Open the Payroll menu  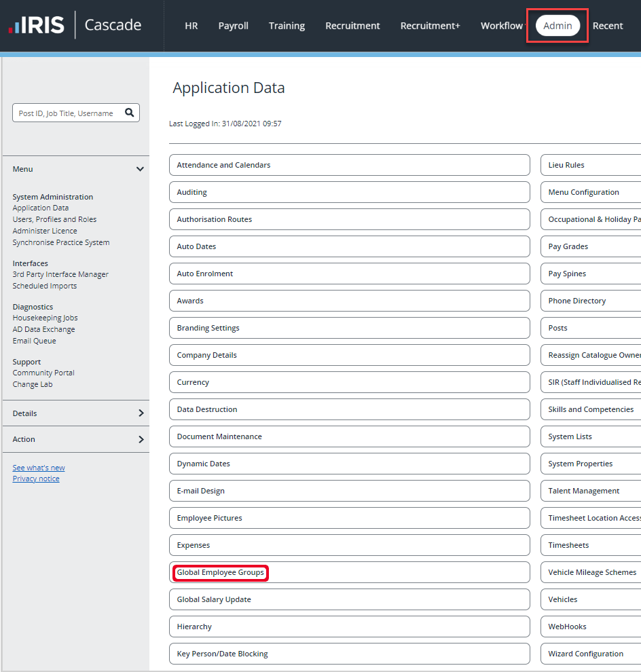234,26
